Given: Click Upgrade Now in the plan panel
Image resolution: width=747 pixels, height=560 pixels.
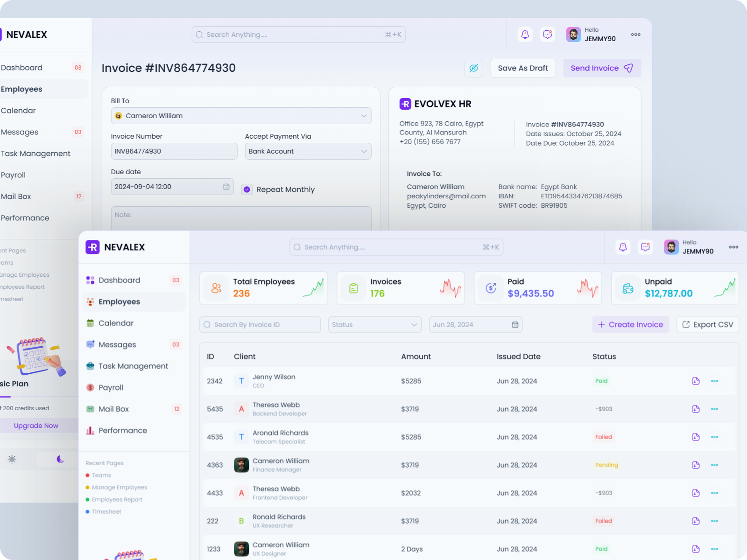Looking at the screenshot, I should 36,425.
